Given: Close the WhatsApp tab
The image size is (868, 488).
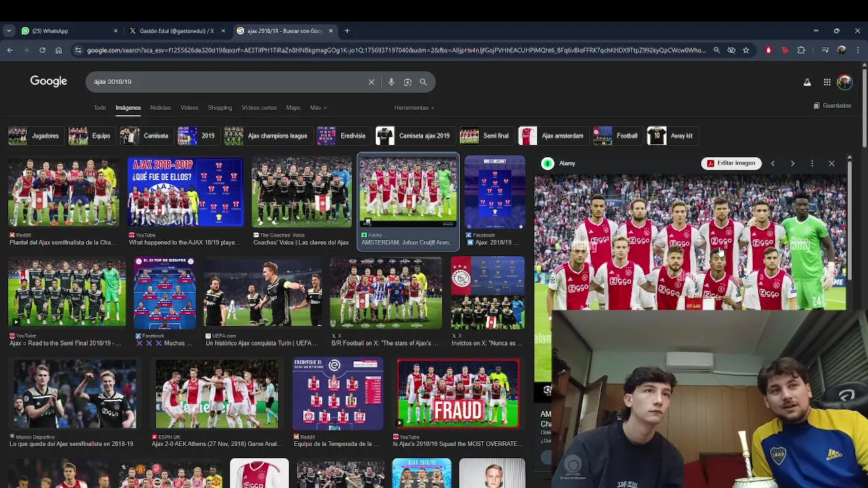Looking at the screenshot, I should pos(115,30).
